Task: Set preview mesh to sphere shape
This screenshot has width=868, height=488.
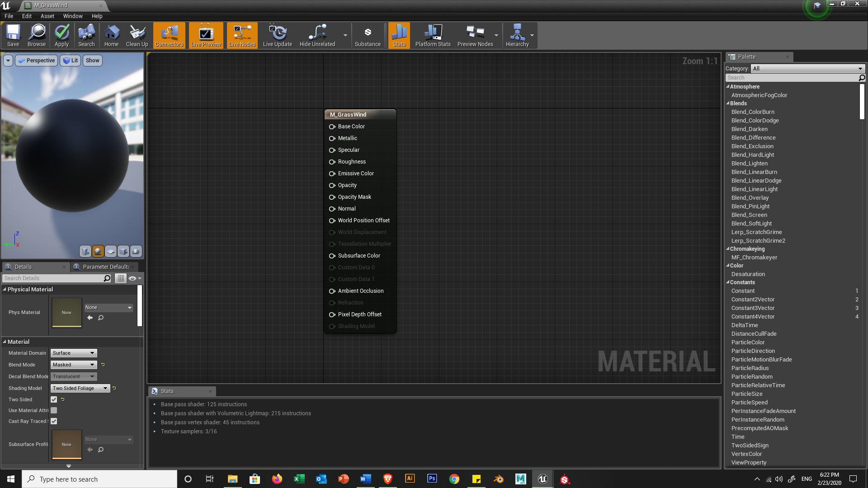Action: (x=98, y=251)
